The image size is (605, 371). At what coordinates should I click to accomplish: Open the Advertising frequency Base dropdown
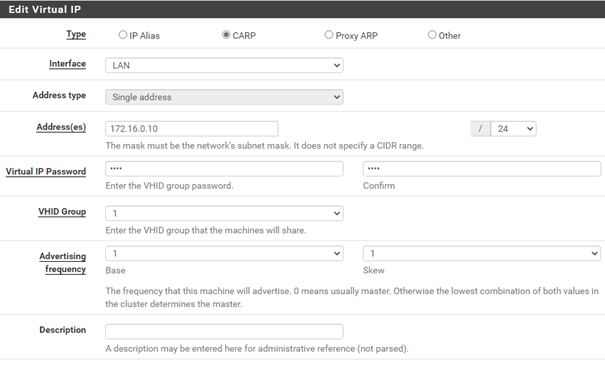(x=224, y=253)
